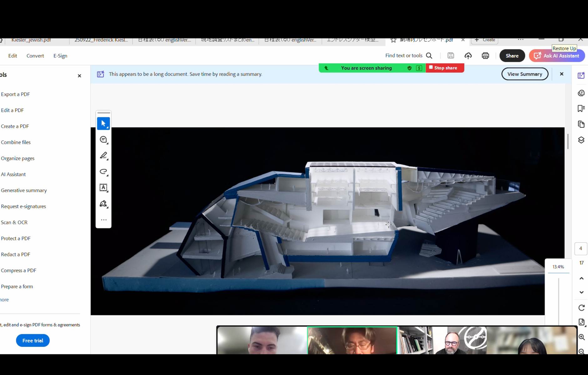Click the zoom level slider
This screenshot has width=588, height=375.
pyautogui.click(x=559, y=300)
